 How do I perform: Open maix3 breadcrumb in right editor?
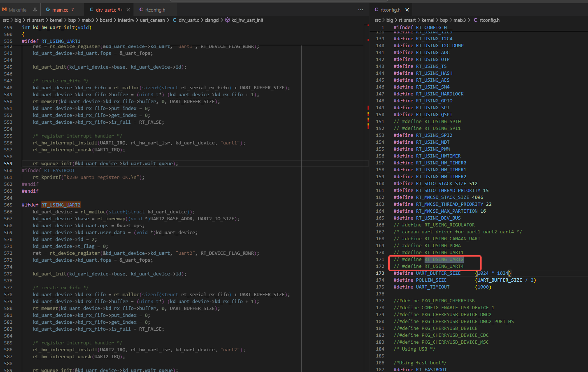coord(459,20)
